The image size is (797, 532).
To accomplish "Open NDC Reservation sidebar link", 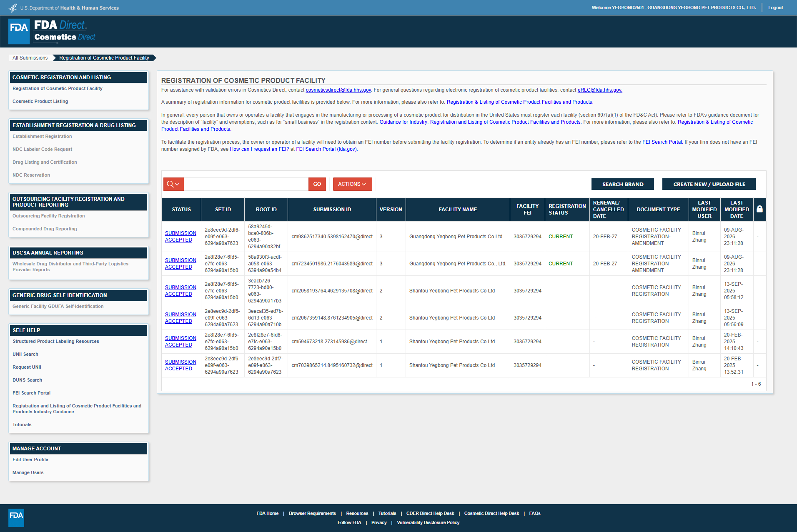I will [31, 175].
